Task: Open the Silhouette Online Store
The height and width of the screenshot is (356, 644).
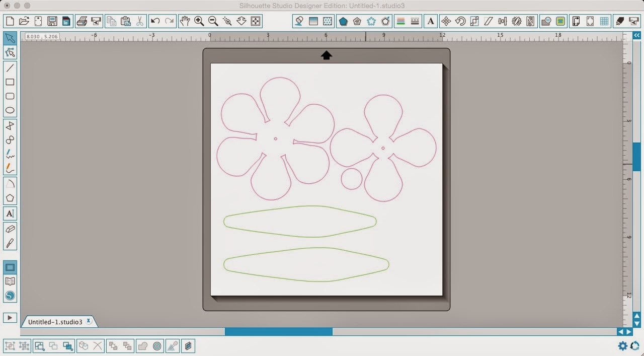Action: pos(10,296)
